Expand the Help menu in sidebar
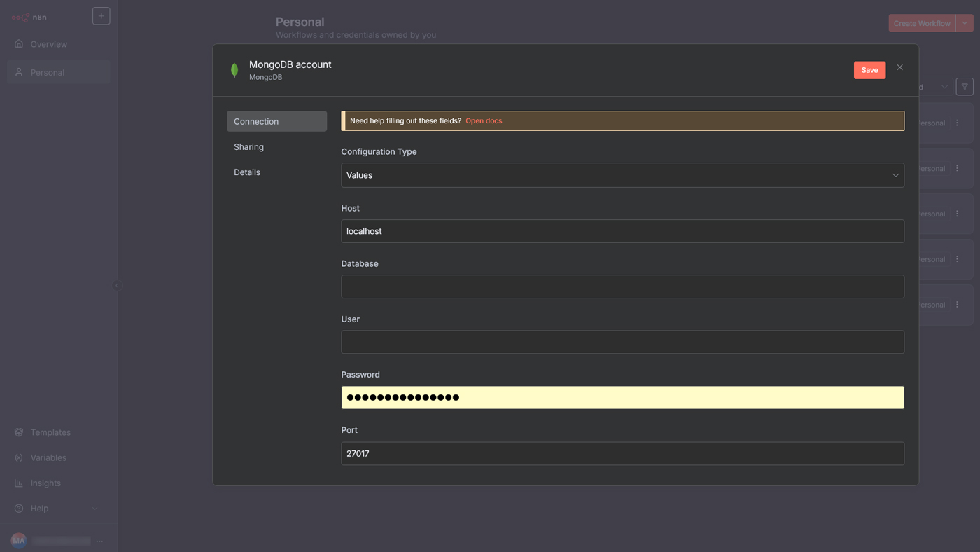The width and height of the screenshot is (980, 552). tap(94, 509)
